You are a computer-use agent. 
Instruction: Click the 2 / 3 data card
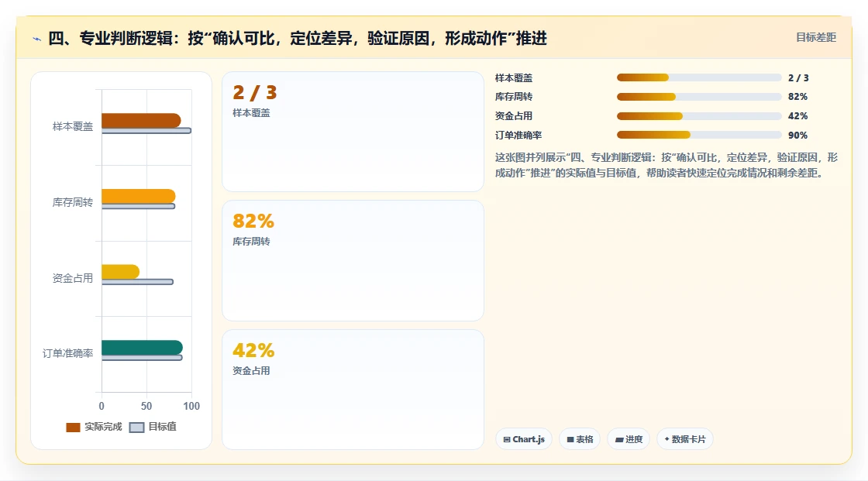(353, 132)
